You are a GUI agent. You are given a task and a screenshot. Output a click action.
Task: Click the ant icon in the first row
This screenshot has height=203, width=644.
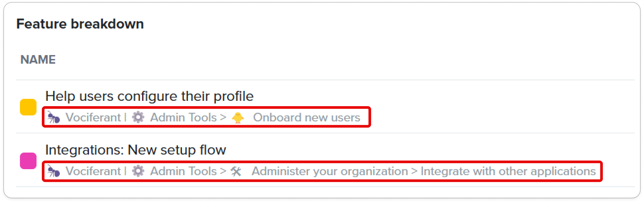coord(53,117)
